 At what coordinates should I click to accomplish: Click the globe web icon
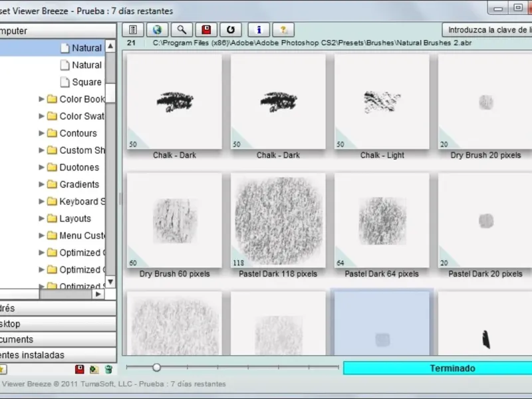[x=156, y=30]
